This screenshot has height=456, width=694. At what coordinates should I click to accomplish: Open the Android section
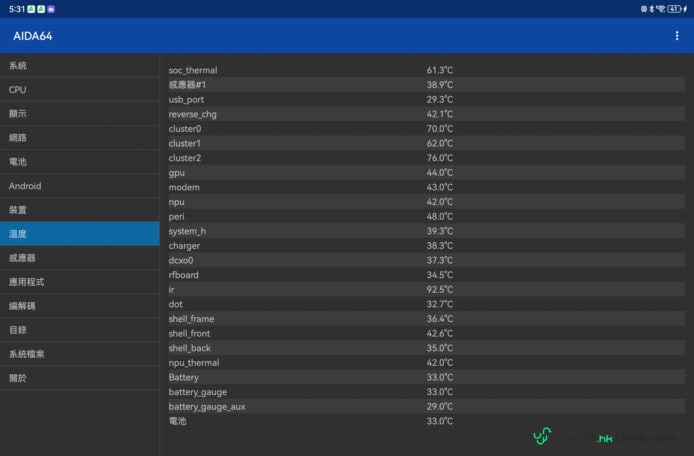pyautogui.click(x=79, y=186)
